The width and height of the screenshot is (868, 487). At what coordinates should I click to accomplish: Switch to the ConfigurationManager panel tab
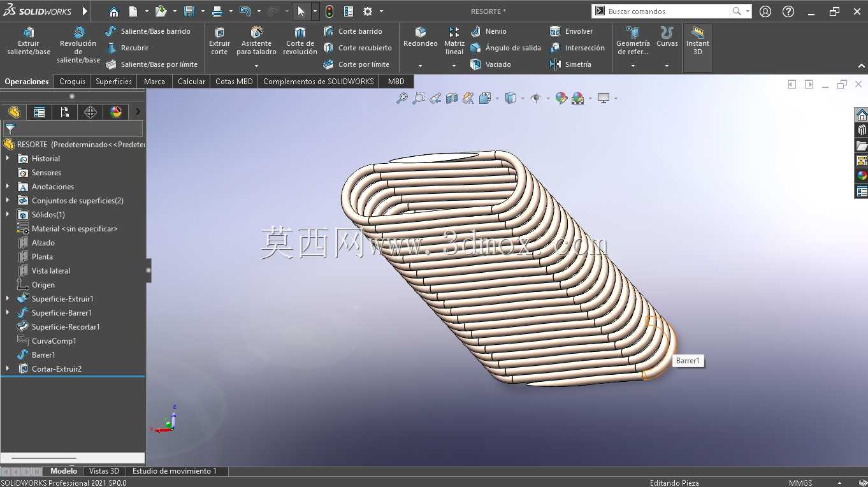[64, 112]
